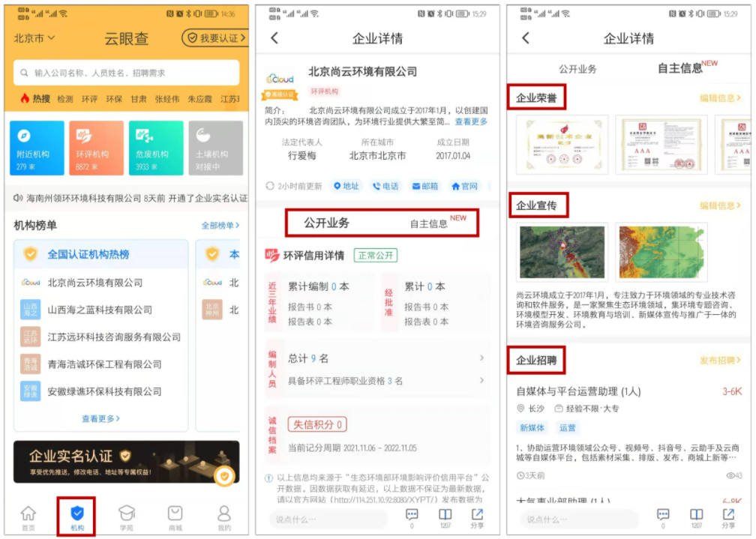Open the 商城 shop icon
The image size is (756, 539).
pyautogui.click(x=175, y=513)
